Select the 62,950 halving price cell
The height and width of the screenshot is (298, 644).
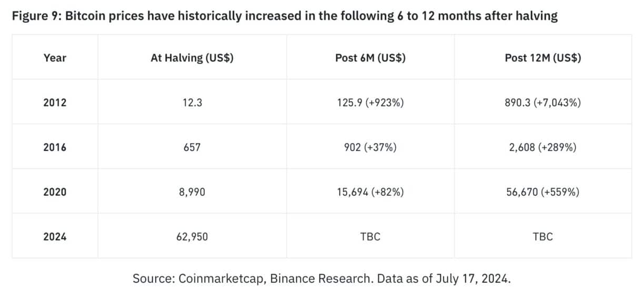[x=192, y=237]
